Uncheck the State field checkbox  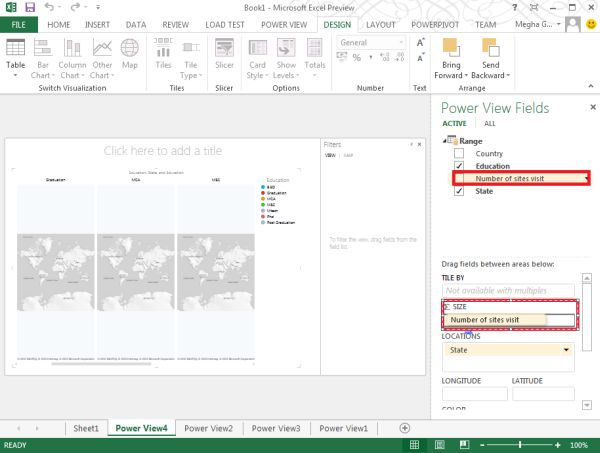tap(459, 191)
